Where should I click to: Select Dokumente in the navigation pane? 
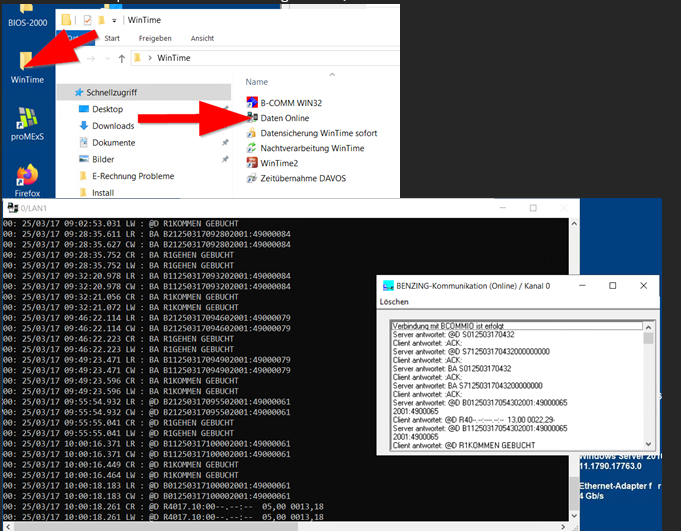pos(113,142)
